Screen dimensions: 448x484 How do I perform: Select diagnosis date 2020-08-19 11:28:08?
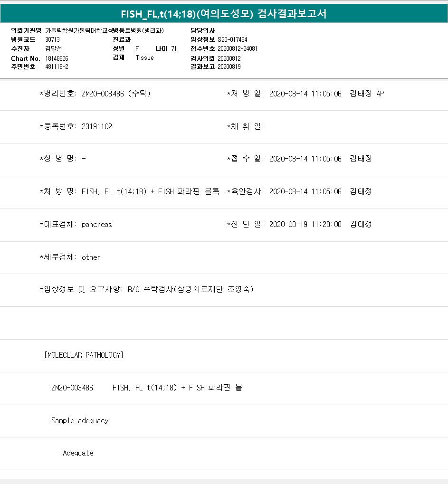click(x=305, y=224)
